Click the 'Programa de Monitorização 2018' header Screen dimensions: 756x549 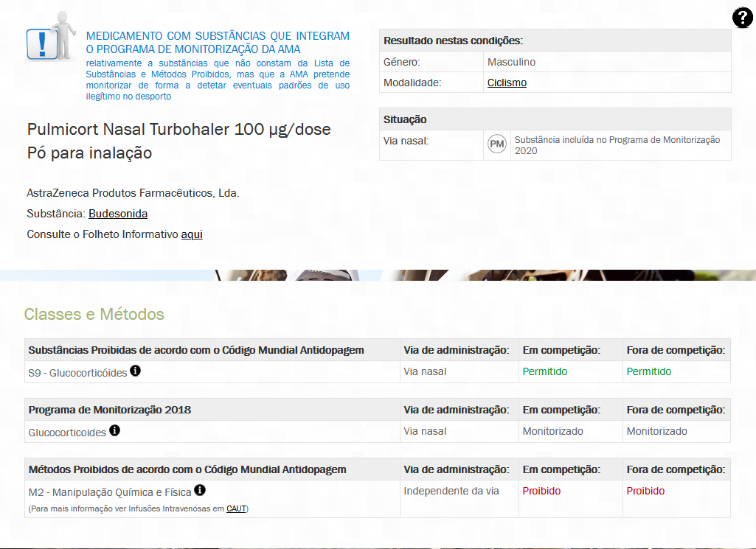(x=109, y=410)
